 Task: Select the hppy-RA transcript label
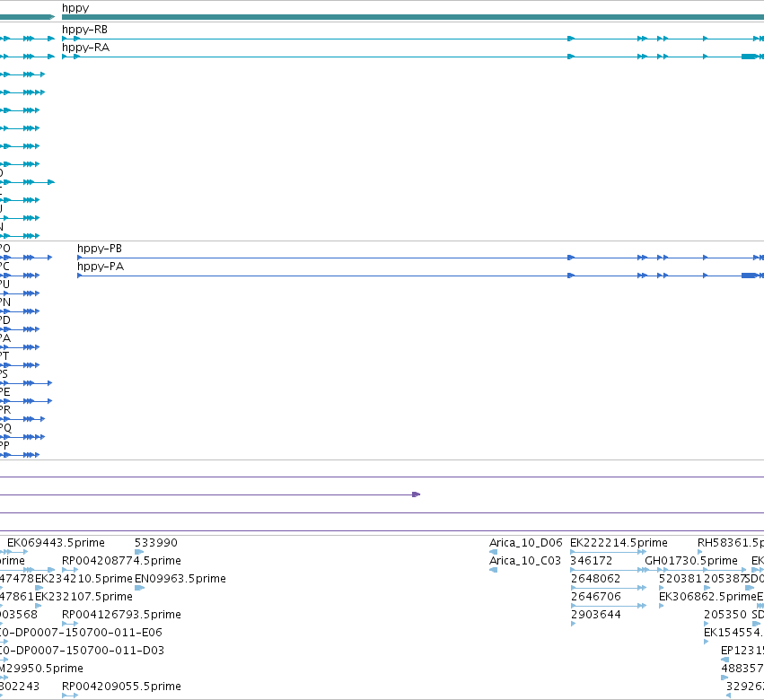point(86,48)
